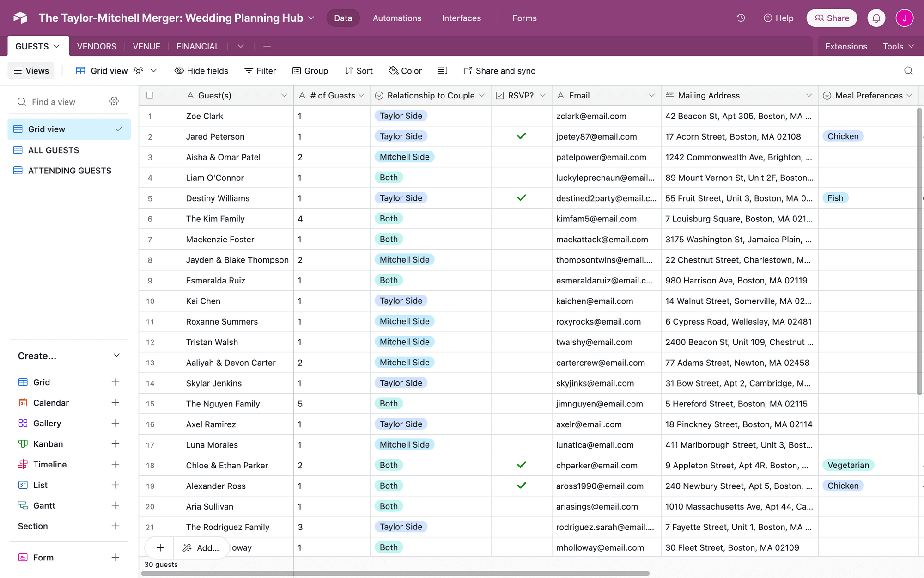The width and height of the screenshot is (924, 578).
Task: Open the Group records tool
Action: click(x=310, y=70)
